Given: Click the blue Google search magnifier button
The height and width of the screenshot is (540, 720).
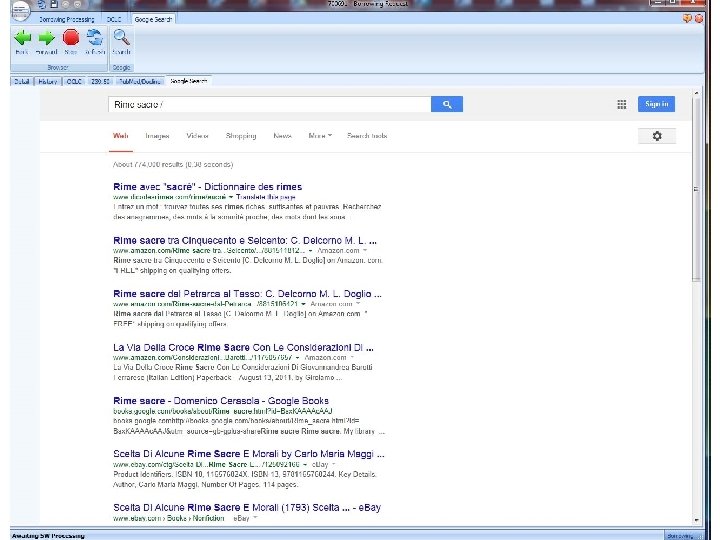Looking at the screenshot, I should point(447,104).
